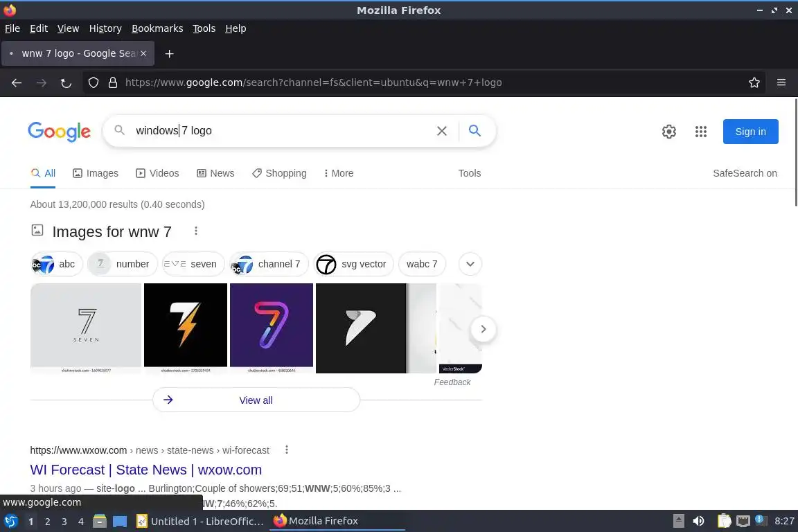Filter images by svg vector chip

click(353, 264)
